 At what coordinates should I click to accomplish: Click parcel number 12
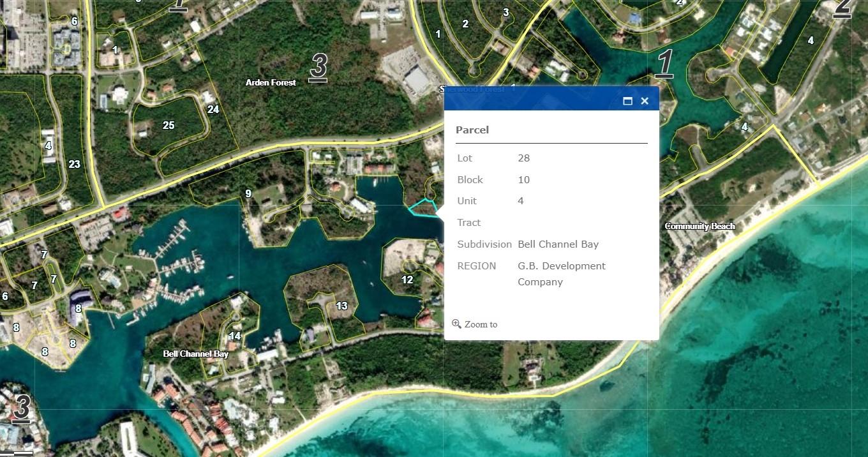(x=407, y=279)
